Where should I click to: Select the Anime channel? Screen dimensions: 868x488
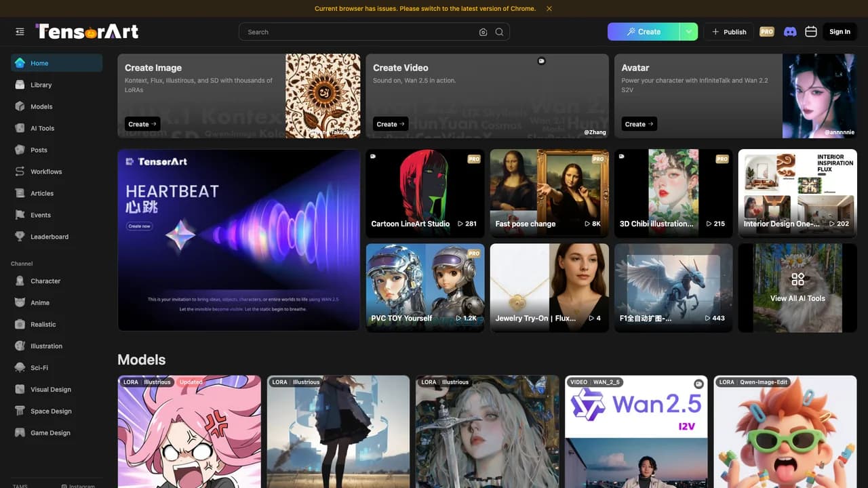[x=56, y=302]
